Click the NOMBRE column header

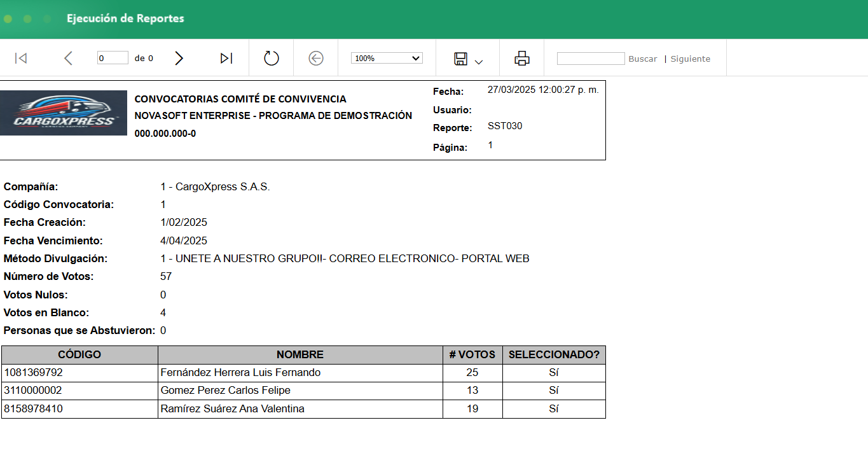click(x=300, y=355)
